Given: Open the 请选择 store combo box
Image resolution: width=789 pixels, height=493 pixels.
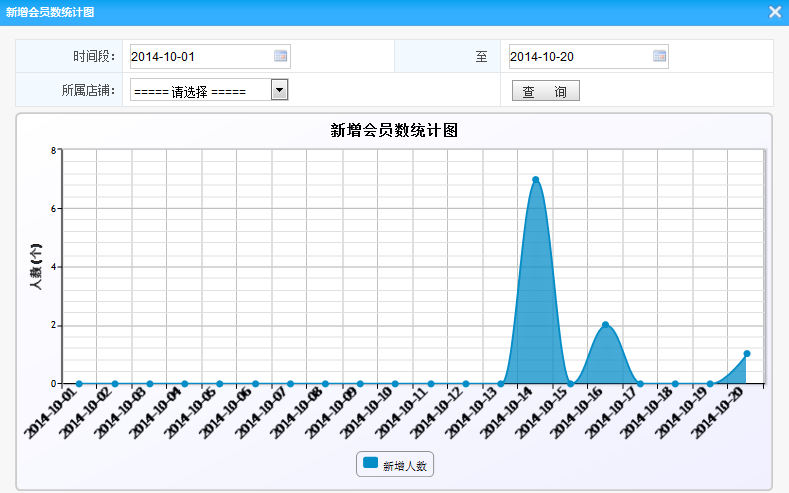Looking at the screenshot, I should (200, 90).
